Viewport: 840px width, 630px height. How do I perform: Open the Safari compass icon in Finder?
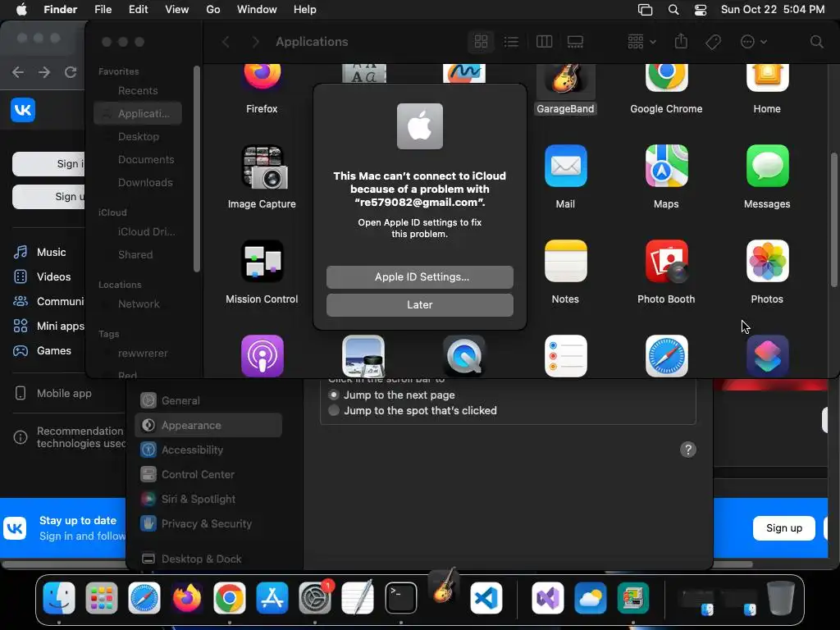point(666,356)
